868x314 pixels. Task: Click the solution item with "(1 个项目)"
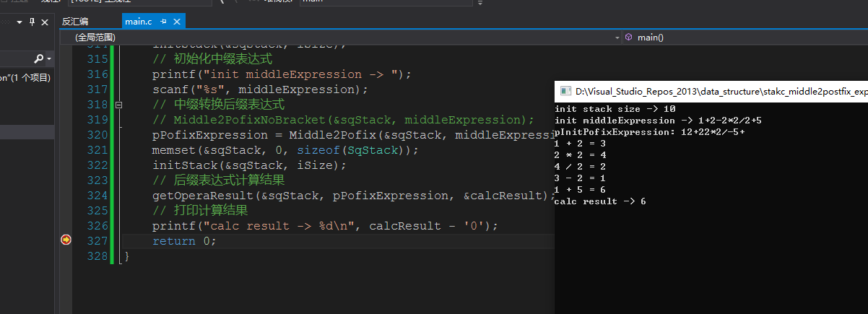(25, 78)
